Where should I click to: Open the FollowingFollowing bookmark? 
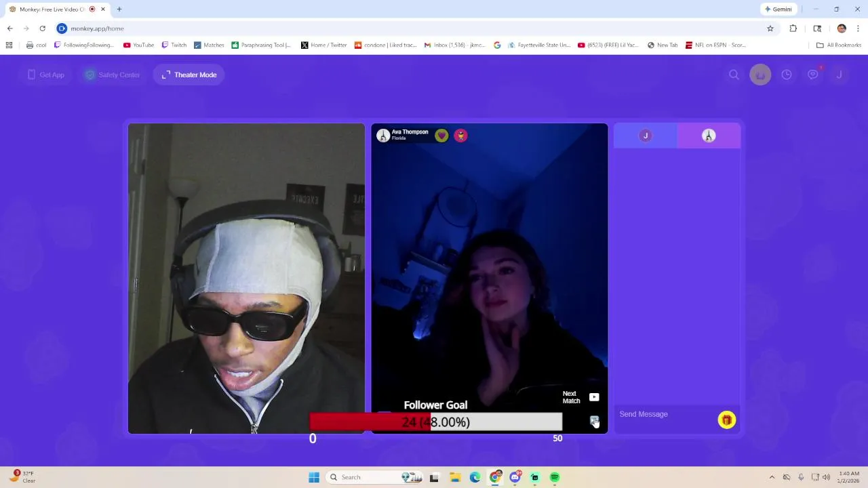(84, 45)
